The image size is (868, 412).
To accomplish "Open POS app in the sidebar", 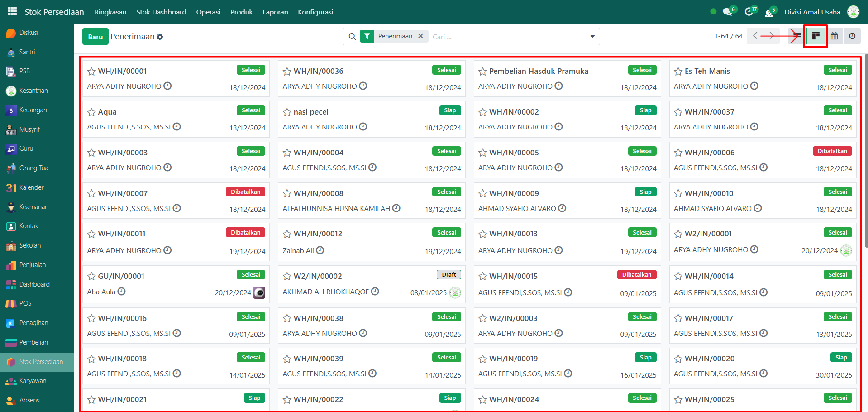I will point(25,303).
